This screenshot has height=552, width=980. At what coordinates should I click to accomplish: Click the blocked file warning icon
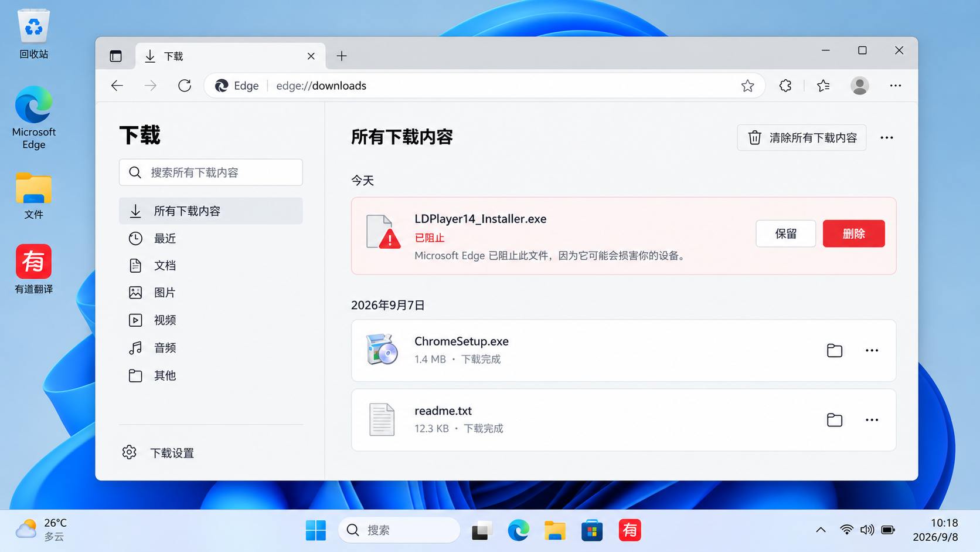coord(383,232)
